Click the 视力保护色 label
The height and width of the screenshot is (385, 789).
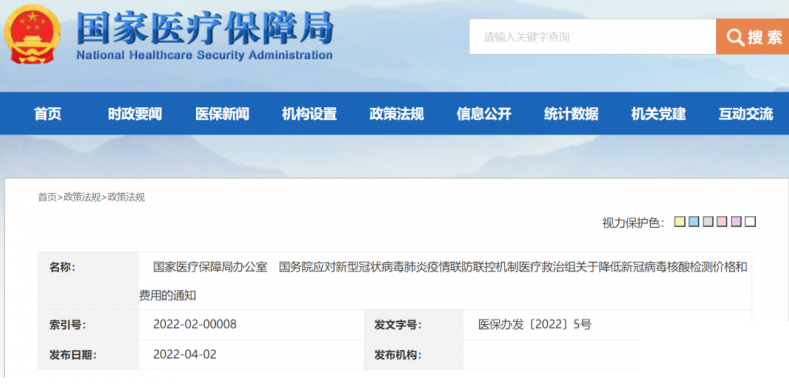pyautogui.click(x=633, y=222)
